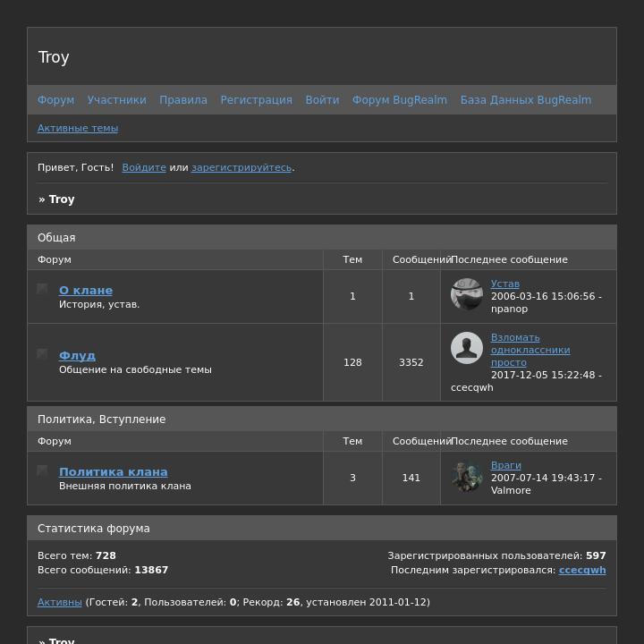644x644 pixels.
Task: Open npanop's masked avatar thumbnail
Action: [x=467, y=294]
